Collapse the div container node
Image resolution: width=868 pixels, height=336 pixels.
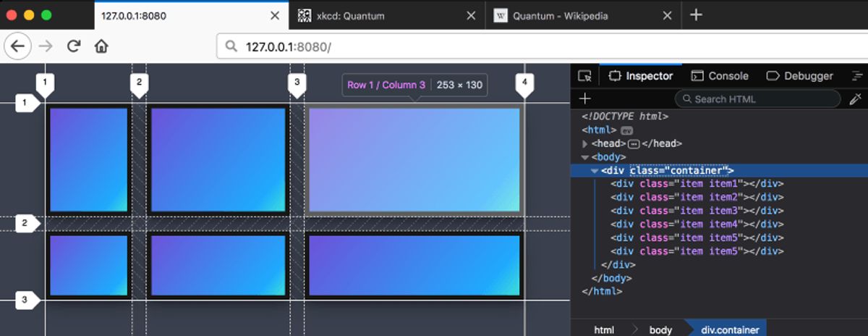click(595, 170)
